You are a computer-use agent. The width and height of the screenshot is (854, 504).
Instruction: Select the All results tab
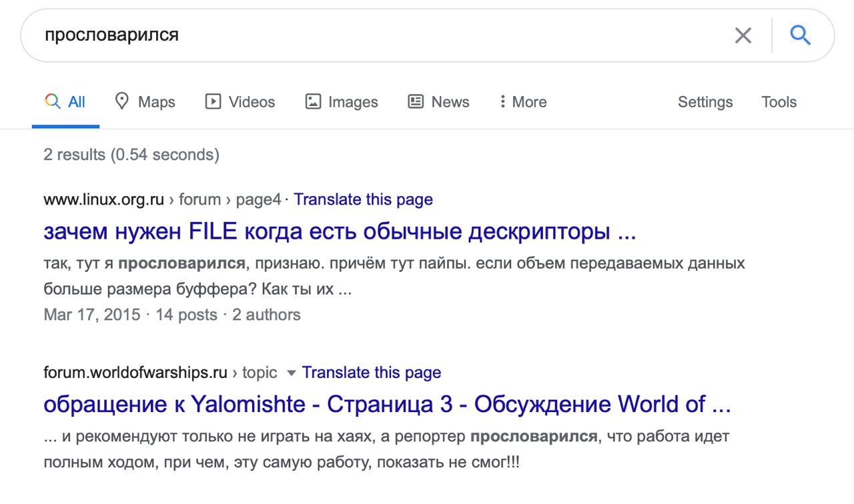(65, 102)
